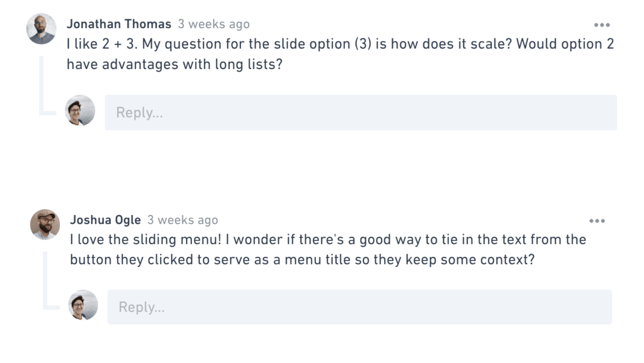Focus the reply field under Jonathan's comment
Viewport: 644px width, 363px height.
tap(361, 113)
